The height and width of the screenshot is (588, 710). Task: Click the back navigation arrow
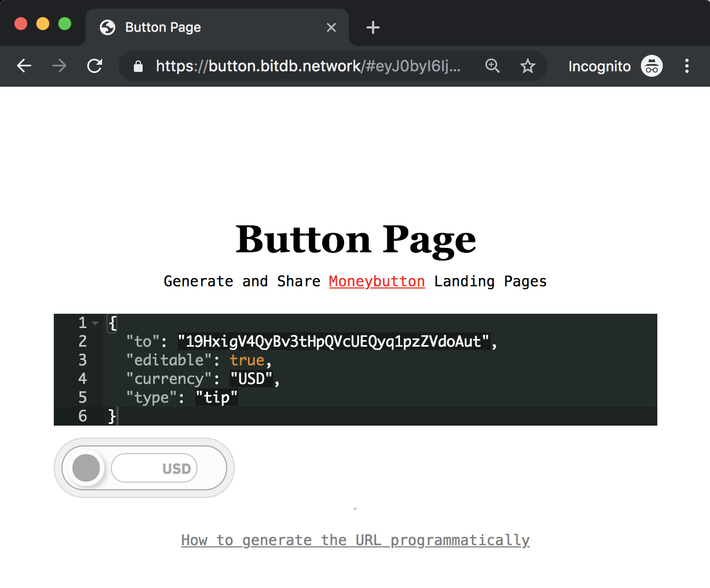(x=24, y=66)
